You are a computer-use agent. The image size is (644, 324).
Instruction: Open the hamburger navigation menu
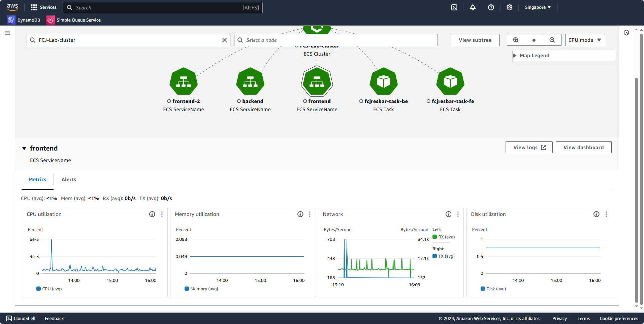point(7,33)
